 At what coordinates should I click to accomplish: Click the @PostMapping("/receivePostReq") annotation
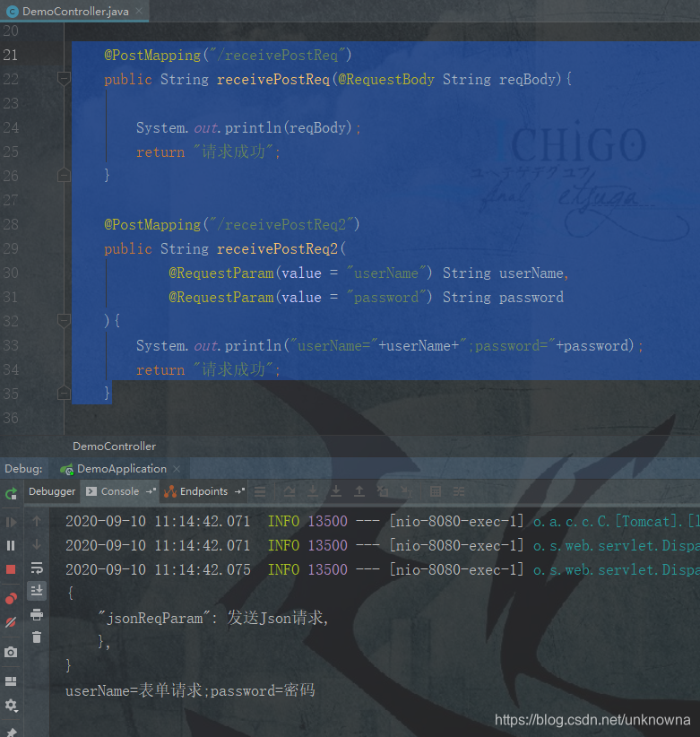tap(228, 56)
